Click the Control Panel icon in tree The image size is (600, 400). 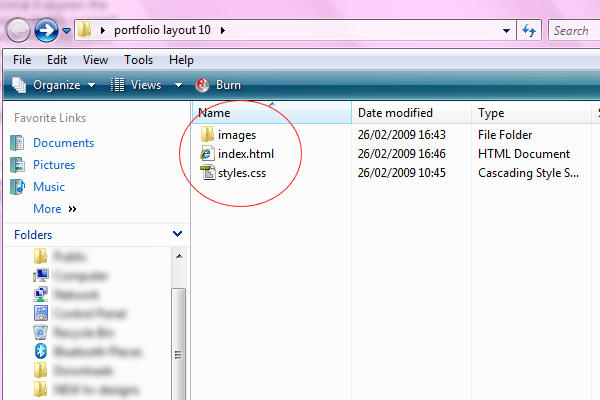click(41, 313)
